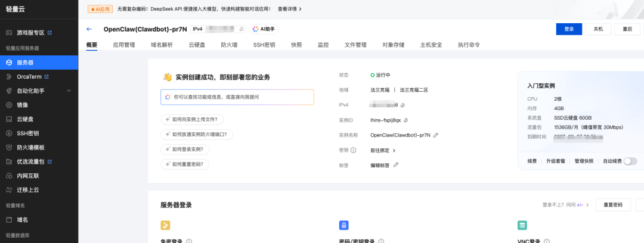Click the 如何登录实例? suggestion

click(x=185, y=149)
